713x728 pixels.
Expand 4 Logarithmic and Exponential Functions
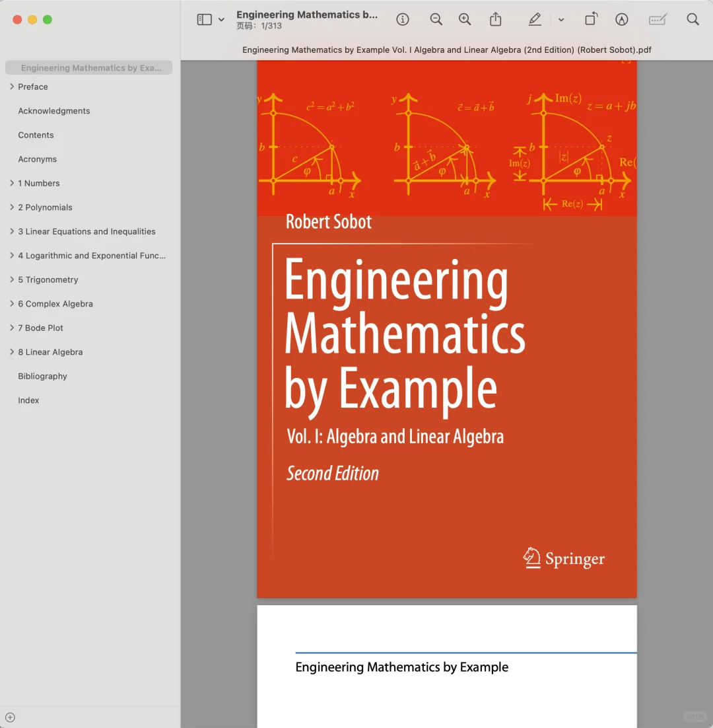coord(12,256)
